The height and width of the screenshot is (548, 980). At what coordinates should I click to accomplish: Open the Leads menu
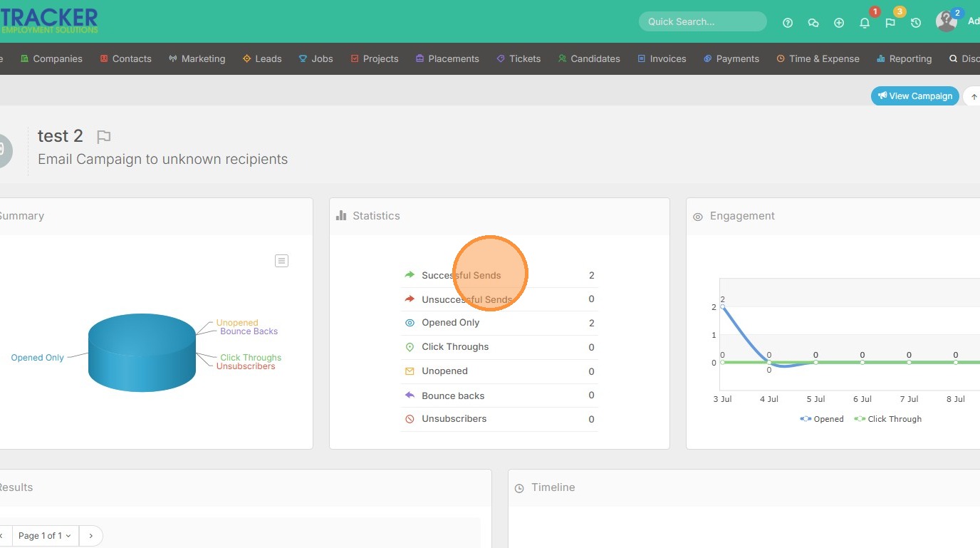click(x=262, y=58)
